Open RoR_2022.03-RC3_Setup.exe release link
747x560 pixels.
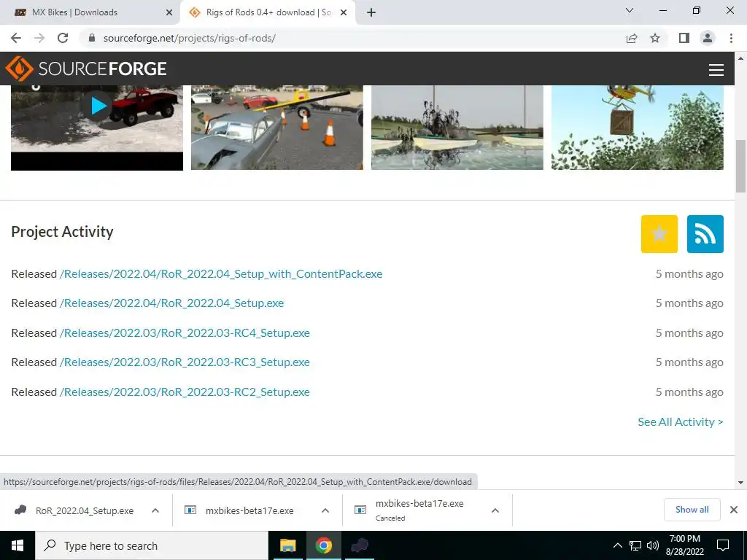pyautogui.click(x=185, y=362)
